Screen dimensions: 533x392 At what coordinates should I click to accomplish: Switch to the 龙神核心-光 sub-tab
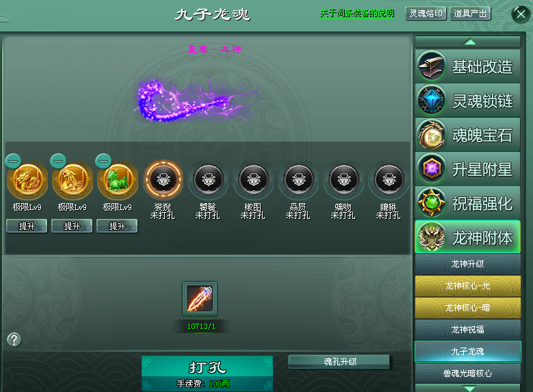coord(468,286)
